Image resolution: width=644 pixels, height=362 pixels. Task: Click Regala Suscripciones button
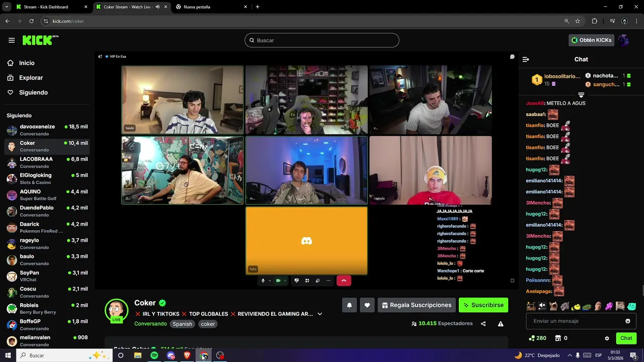pyautogui.click(x=417, y=305)
